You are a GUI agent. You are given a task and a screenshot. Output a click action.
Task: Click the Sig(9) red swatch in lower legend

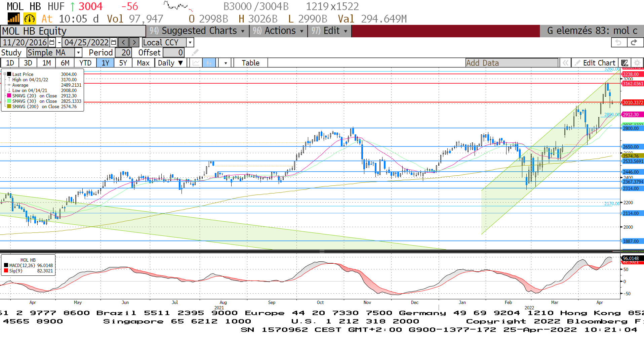point(6,271)
